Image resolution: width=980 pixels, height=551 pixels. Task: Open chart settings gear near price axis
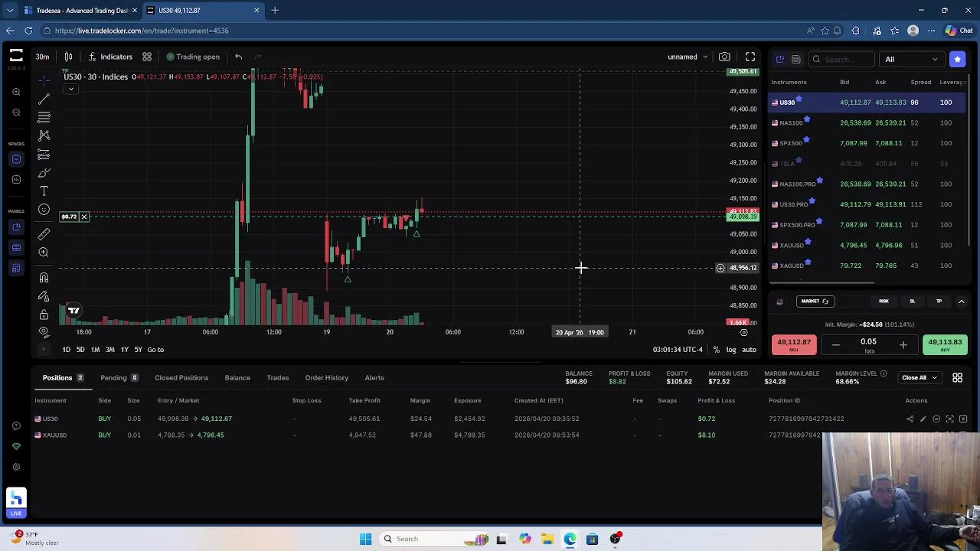pos(743,332)
